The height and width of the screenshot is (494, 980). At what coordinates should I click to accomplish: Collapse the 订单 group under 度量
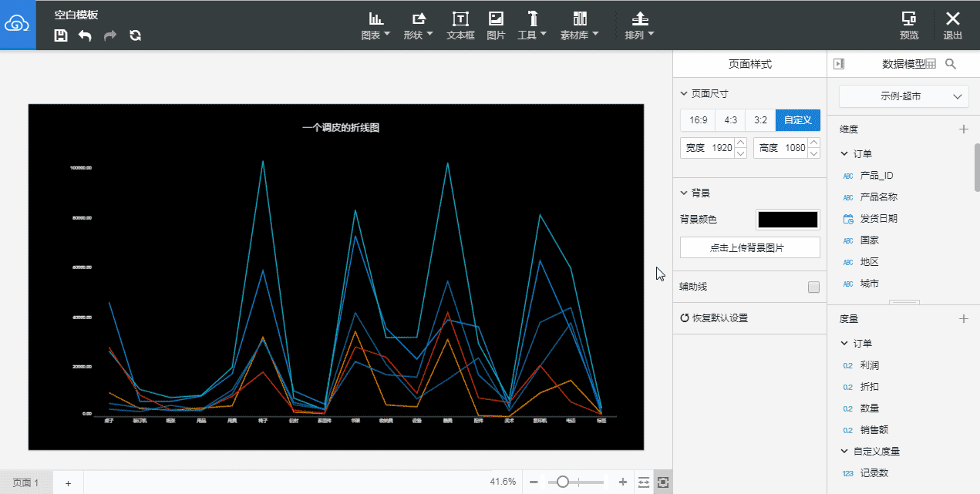pos(844,344)
